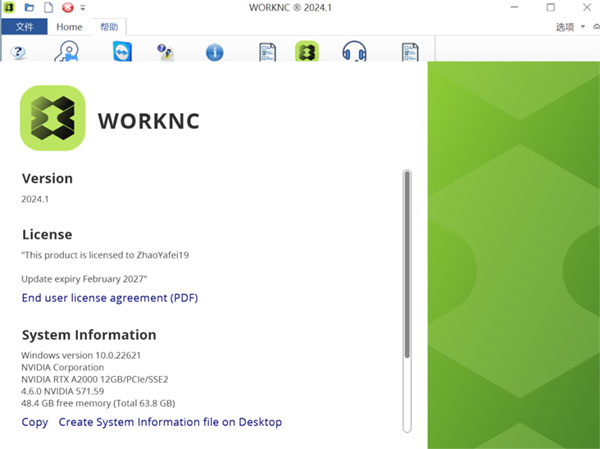
Task: Click the blue information circle icon
Action: (215, 52)
